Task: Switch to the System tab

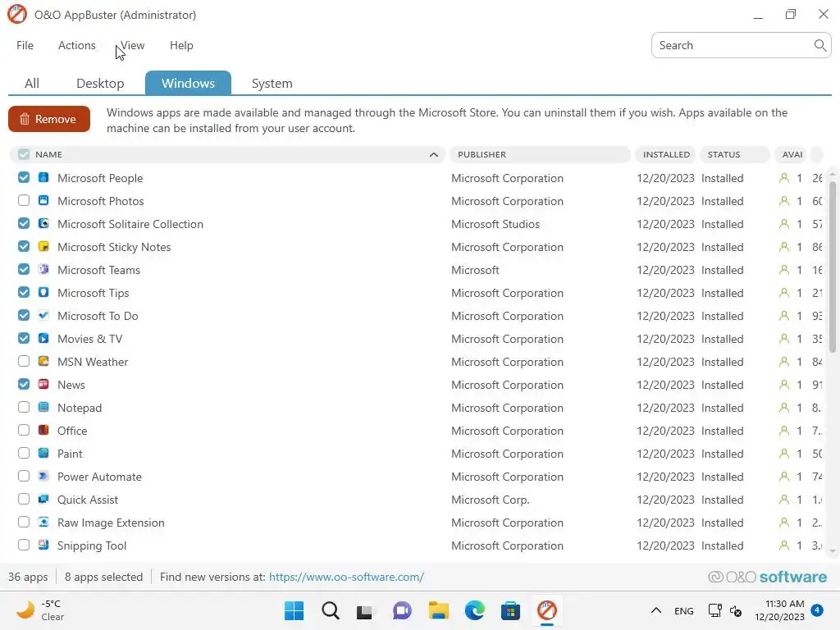Action: tap(272, 84)
